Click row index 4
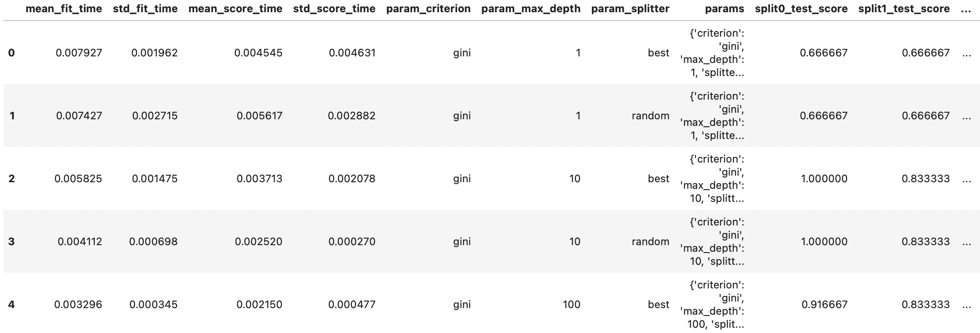The image size is (980, 333). [11, 305]
